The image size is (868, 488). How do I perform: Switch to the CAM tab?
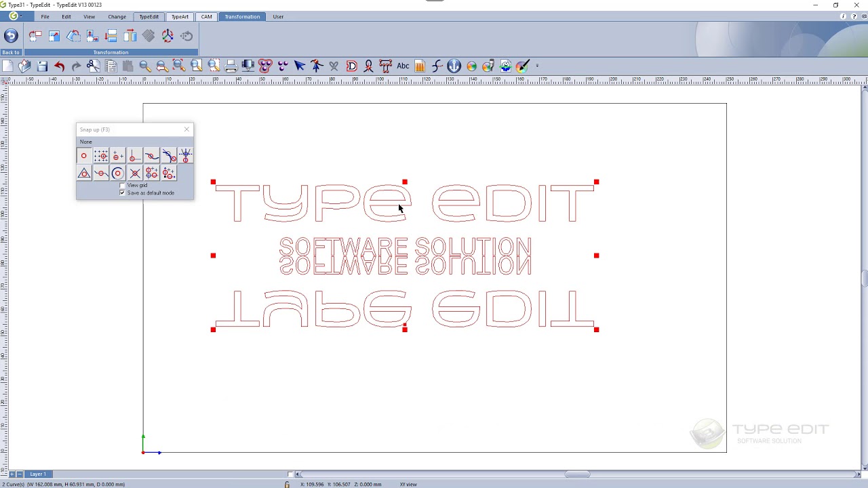click(x=206, y=16)
